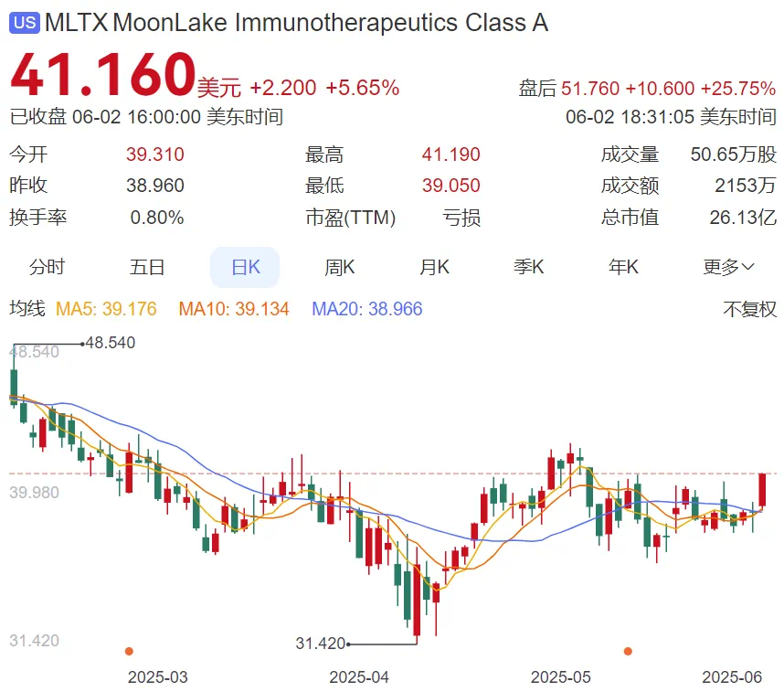Click the orange event dot near 2025-03

coord(129,651)
